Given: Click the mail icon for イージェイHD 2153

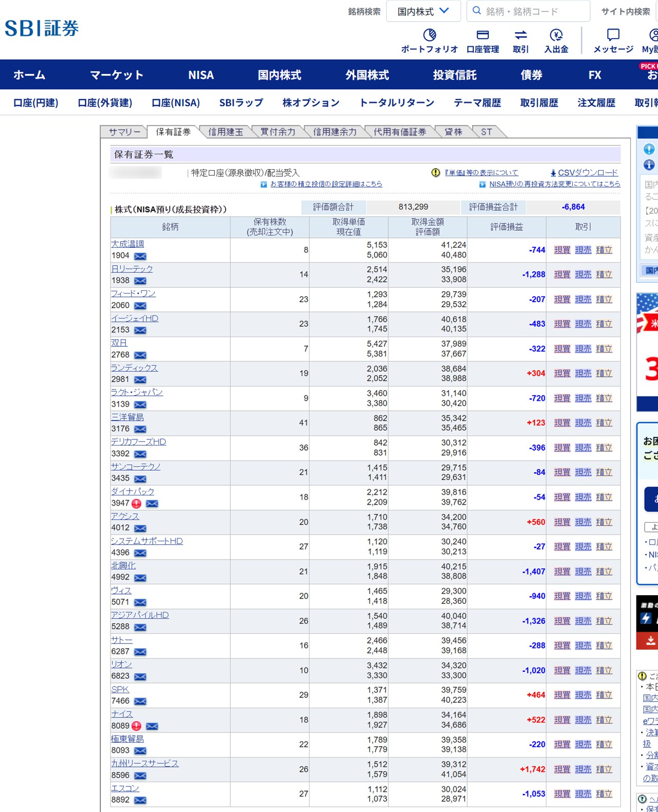Looking at the screenshot, I should tap(140, 330).
